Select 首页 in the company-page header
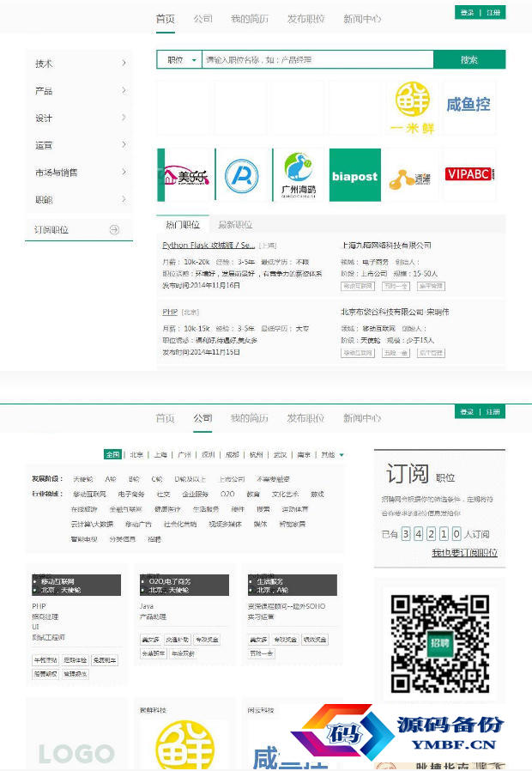The width and height of the screenshot is (532, 771). pos(165,418)
